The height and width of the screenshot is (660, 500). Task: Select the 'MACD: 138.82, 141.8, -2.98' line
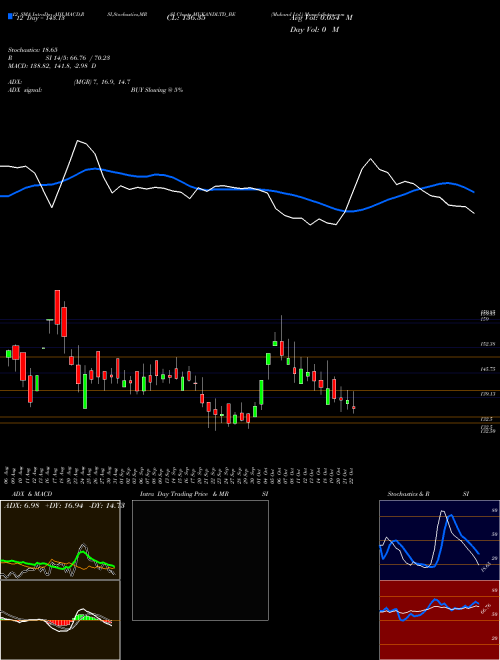pyautogui.click(x=52, y=66)
